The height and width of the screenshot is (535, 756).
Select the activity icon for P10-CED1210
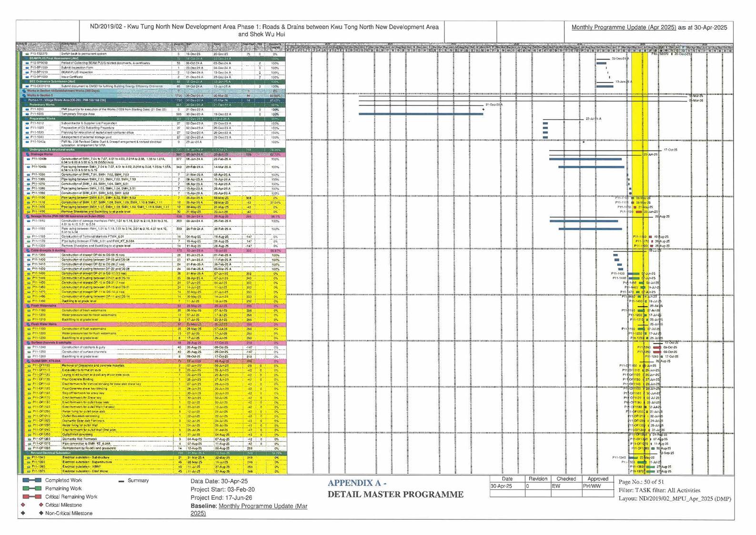click(27, 86)
